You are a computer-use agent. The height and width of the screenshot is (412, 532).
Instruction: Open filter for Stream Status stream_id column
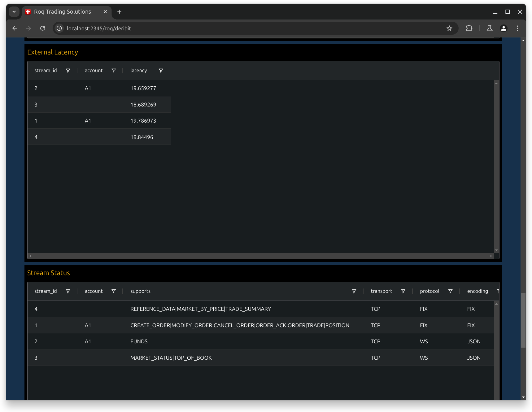point(68,291)
